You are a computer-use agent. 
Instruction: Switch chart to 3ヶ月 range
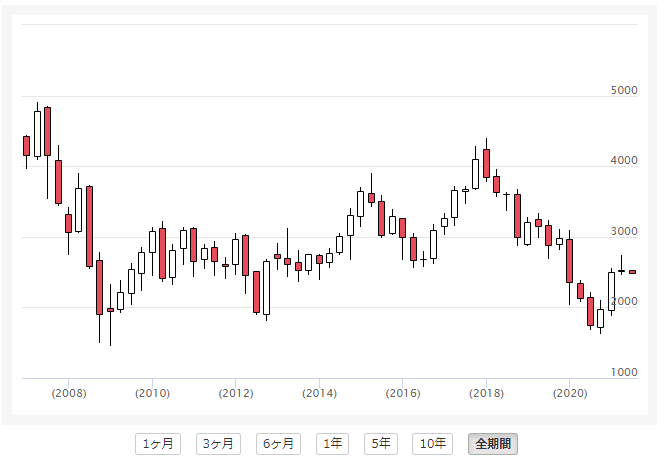coord(216,443)
